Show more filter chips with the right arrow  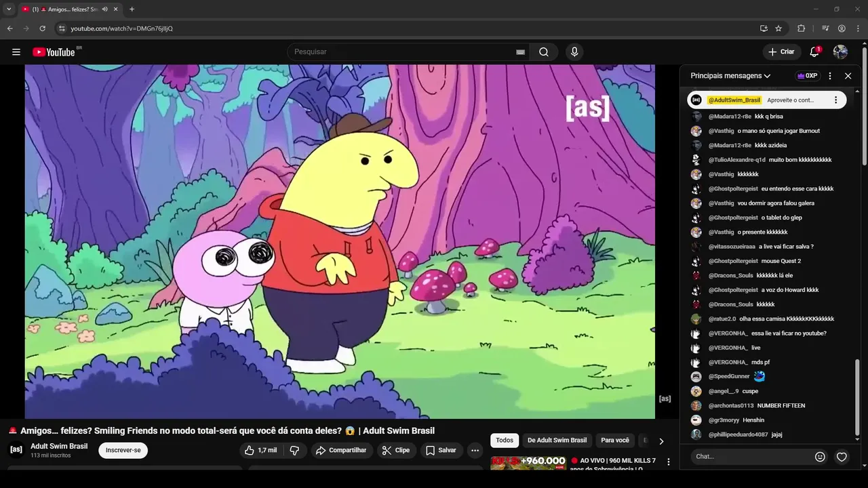tap(661, 441)
